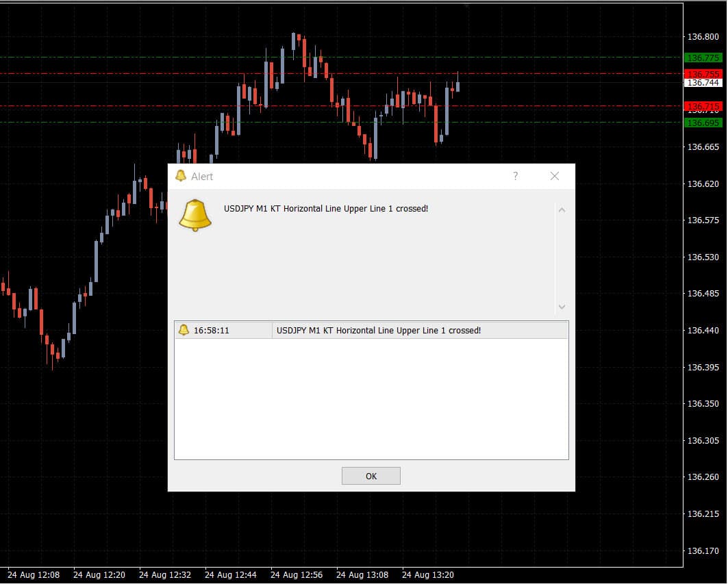This screenshot has width=728, height=584.
Task: Click the 136.775 green price label
Action: pyautogui.click(x=703, y=58)
